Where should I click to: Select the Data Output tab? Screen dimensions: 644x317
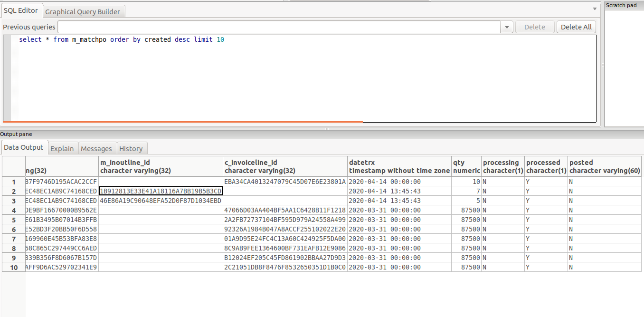[24, 147]
